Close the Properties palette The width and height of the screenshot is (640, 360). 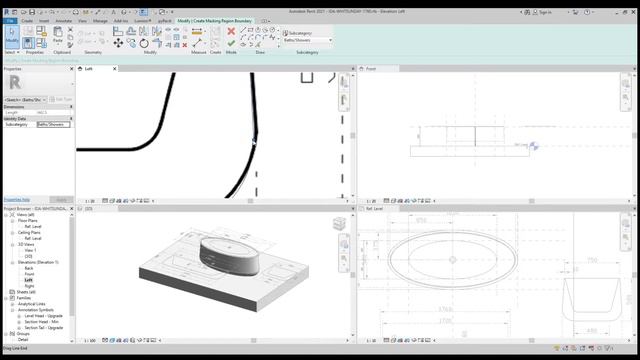[x=71, y=69]
